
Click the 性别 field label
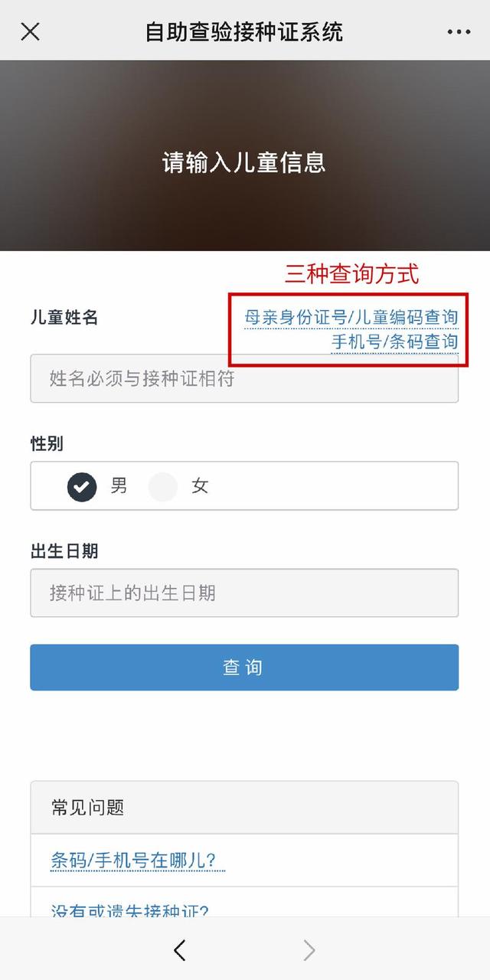pos(47,443)
